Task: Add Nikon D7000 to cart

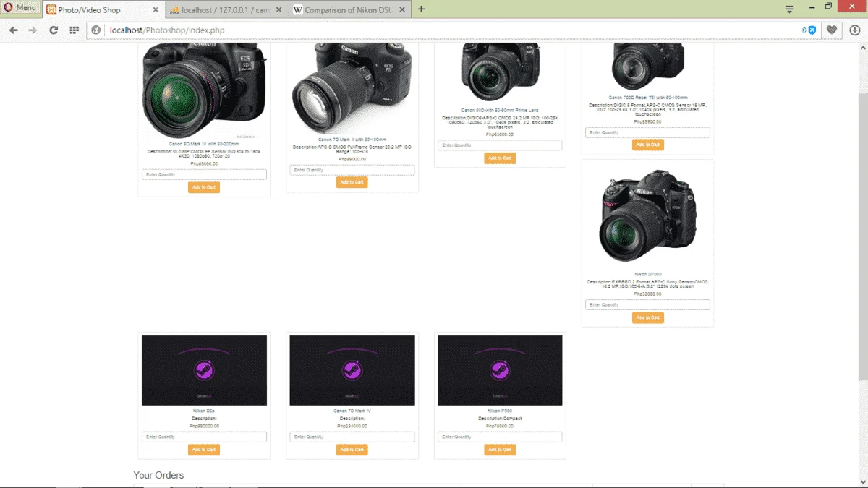Action: click(x=647, y=317)
